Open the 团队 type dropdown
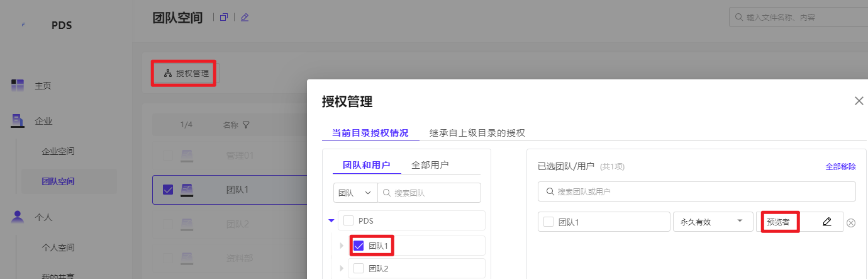 click(x=355, y=193)
